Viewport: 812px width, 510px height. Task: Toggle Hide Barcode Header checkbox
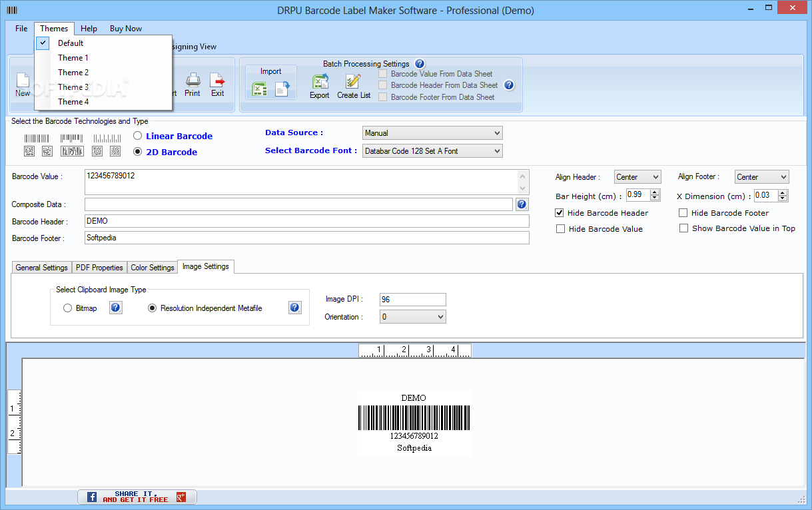point(560,213)
